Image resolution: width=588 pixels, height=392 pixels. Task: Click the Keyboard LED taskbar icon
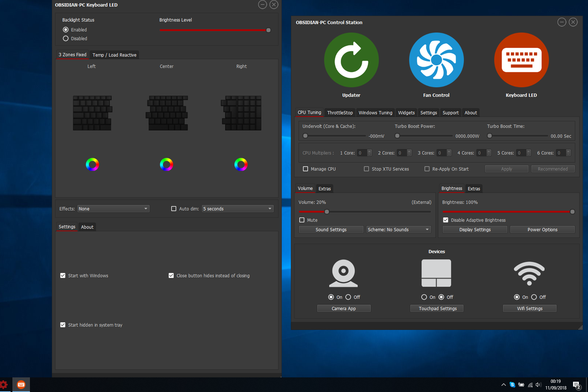point(21,385)
